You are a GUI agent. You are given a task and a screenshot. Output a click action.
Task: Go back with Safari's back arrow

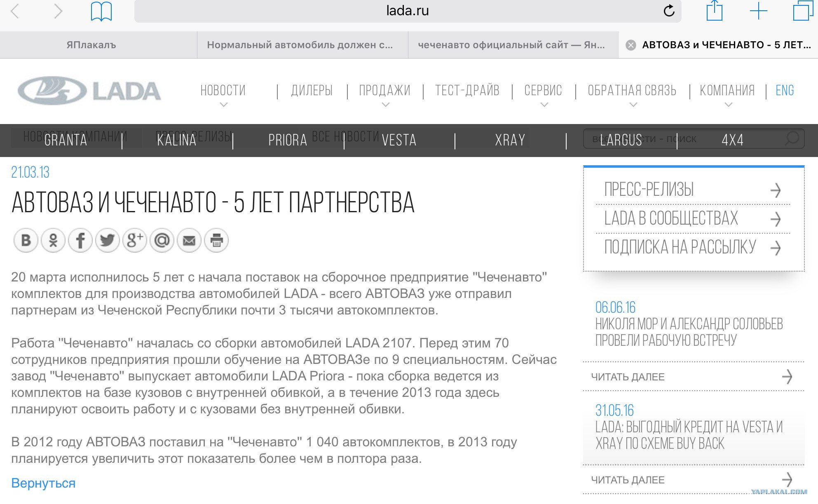(15, 11)
